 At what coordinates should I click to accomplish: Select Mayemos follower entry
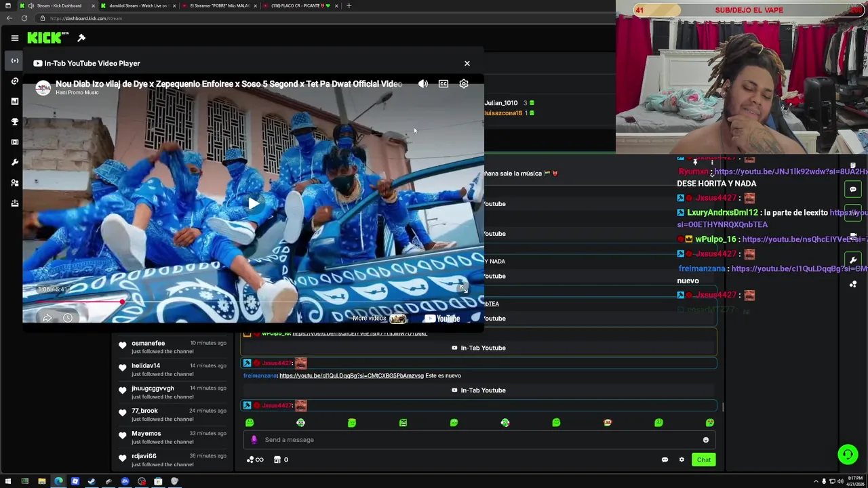tap(172, 437)
